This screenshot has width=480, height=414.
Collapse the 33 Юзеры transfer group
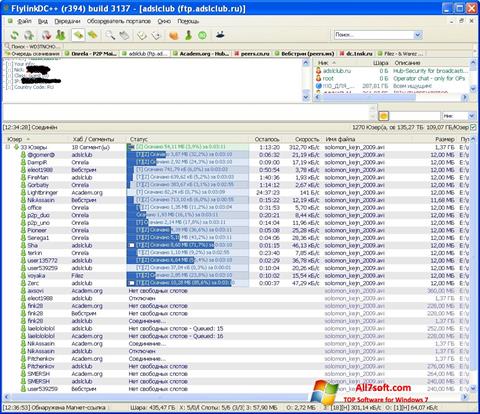tap(8, 147)
